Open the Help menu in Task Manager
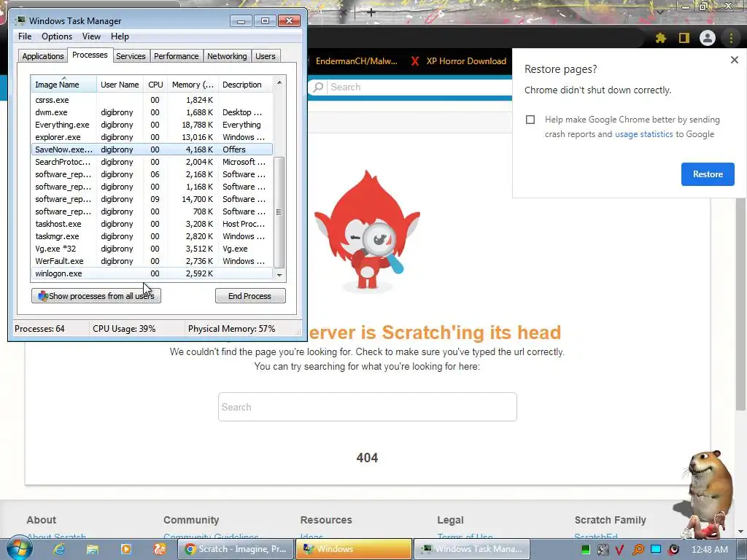747x560 pixels. coord(120,36)
